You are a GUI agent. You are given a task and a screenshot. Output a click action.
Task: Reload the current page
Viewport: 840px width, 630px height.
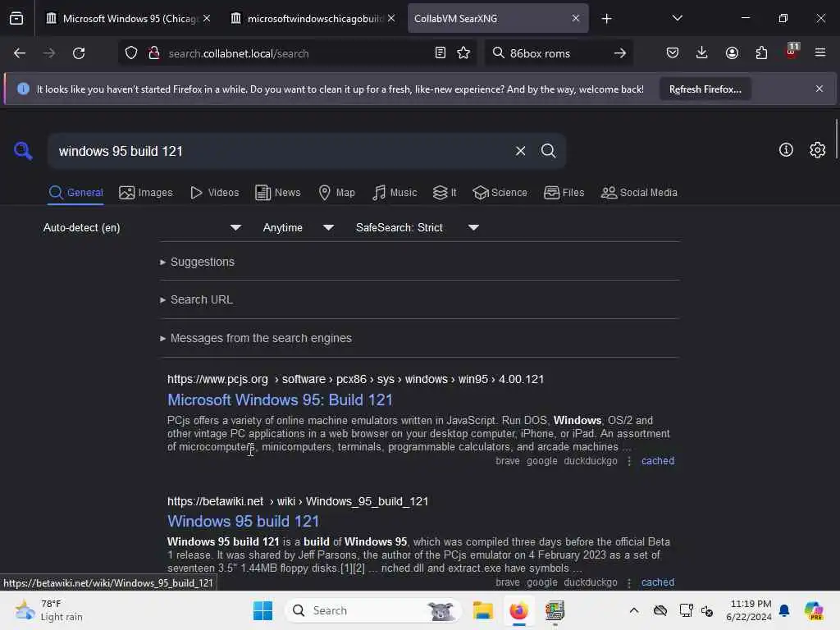pyautogui.click(x=79, y=53)
